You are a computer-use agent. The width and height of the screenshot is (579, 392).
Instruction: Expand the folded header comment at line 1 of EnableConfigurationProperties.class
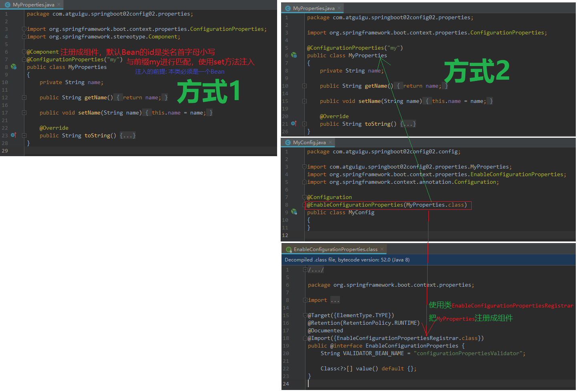(x=305, y=269)
